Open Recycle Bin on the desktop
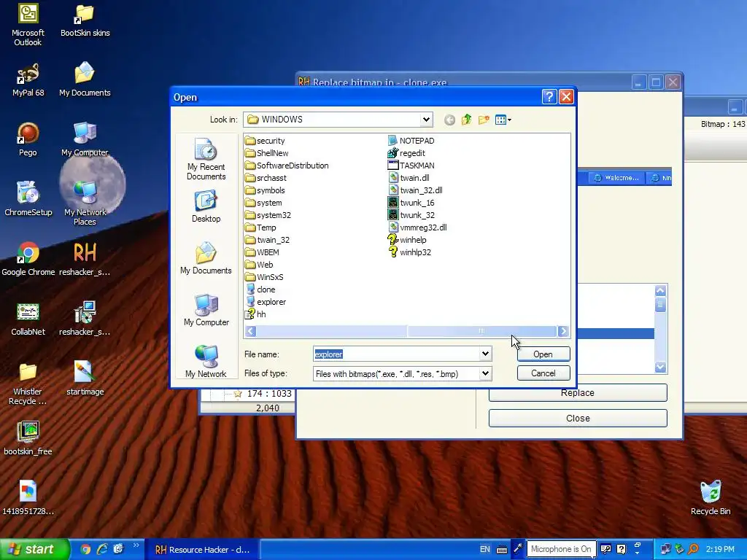The width and height of the screenshot is (747, 560). tap(711, 497)
